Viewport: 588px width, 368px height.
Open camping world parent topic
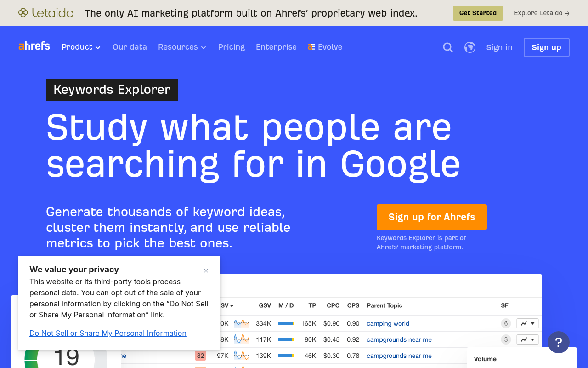pos(388,323)
